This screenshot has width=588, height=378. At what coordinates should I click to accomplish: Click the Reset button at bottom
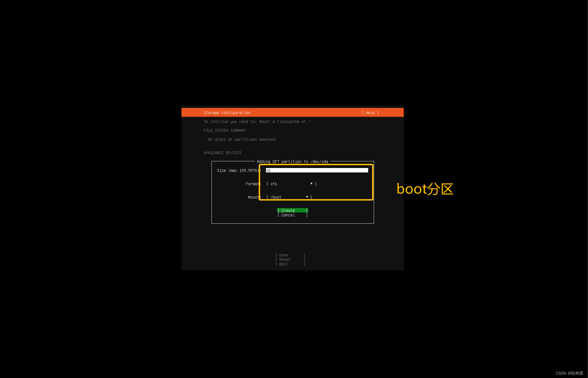pos(290,260)
